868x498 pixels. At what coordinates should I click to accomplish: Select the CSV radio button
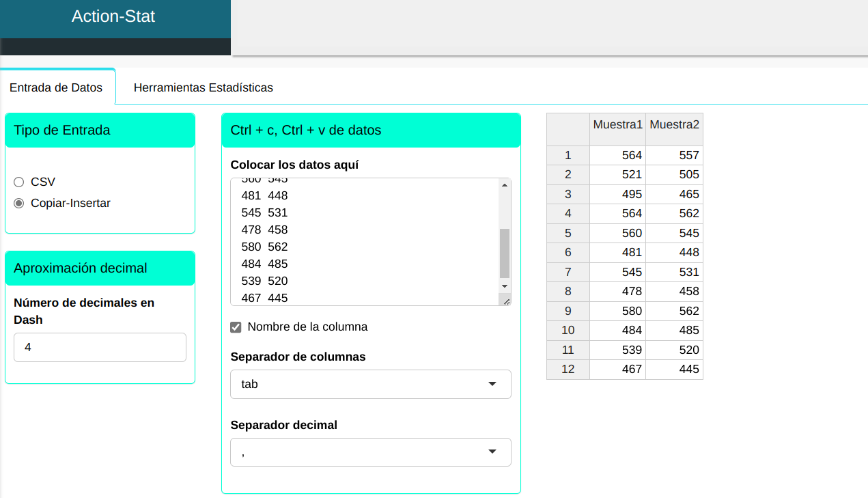[x=19, y=182]
